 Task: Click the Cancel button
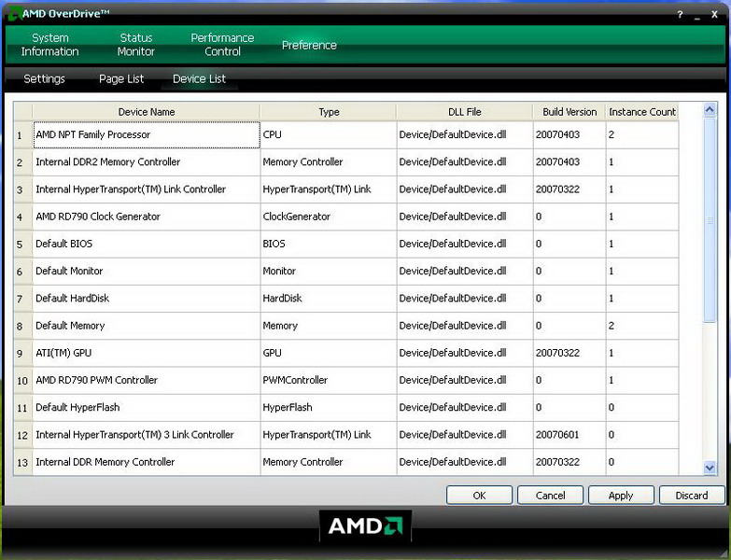550,496
